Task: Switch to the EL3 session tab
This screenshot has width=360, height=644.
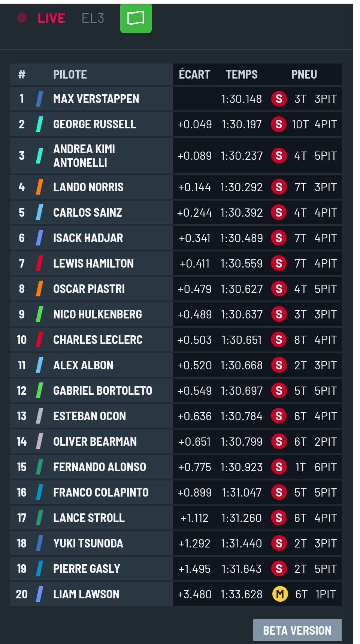Action: [x=93, y=18]
